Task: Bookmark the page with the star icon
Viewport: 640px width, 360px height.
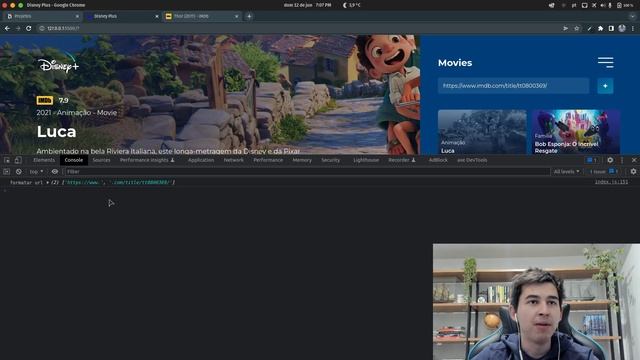Action: [577, 28]
